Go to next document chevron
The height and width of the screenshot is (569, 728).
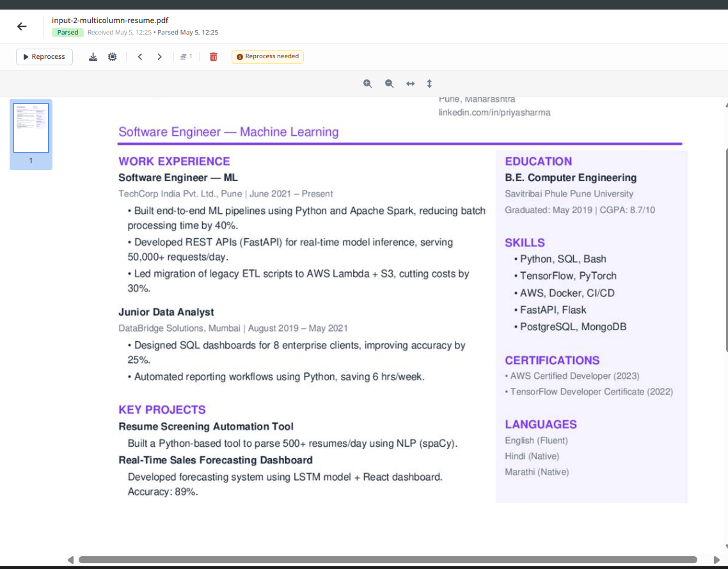click(159, 57)
